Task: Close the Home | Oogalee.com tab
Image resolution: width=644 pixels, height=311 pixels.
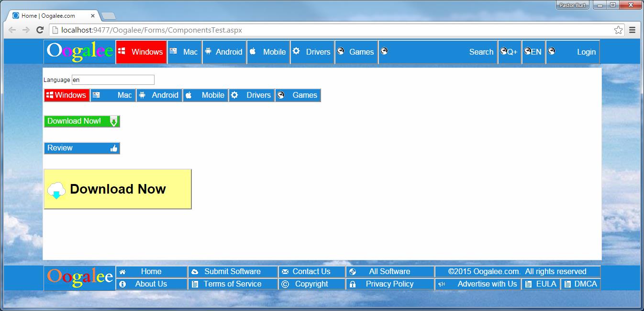Action: pyautogui.click(x=93, y=16)
